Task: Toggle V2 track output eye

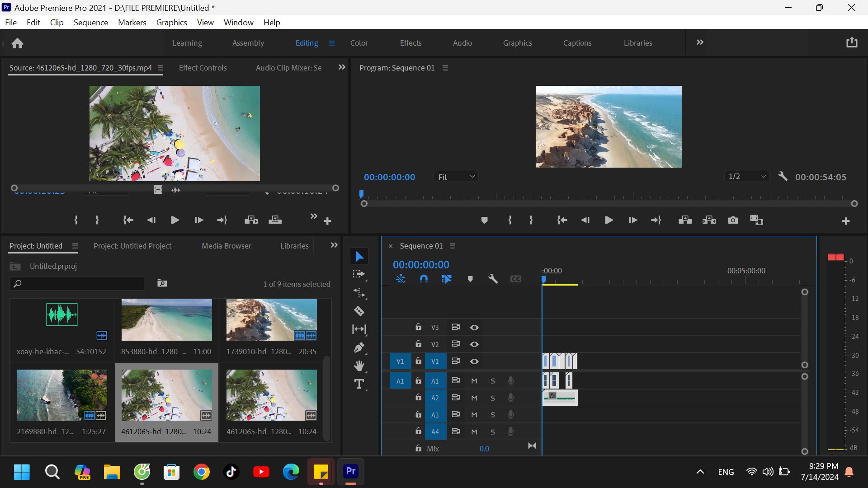Action: (474, 344)
